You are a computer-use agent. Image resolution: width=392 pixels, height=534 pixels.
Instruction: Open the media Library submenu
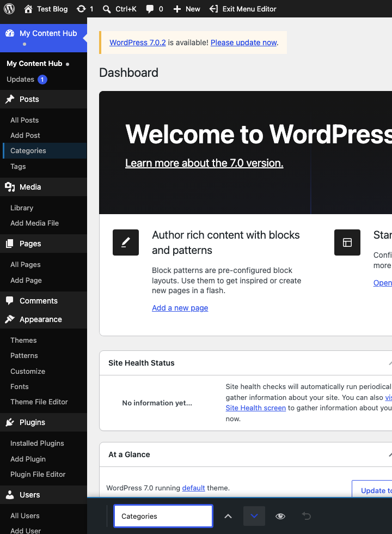22,208
